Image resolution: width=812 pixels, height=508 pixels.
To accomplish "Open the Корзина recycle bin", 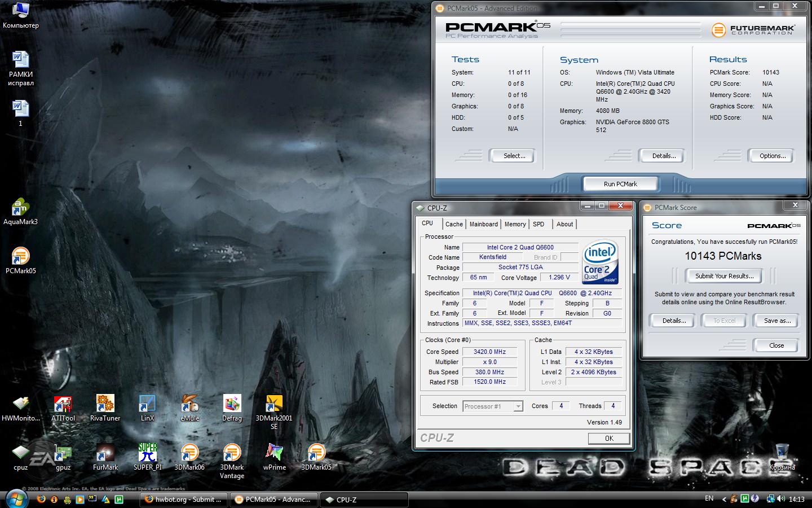I will click(782, 457).
